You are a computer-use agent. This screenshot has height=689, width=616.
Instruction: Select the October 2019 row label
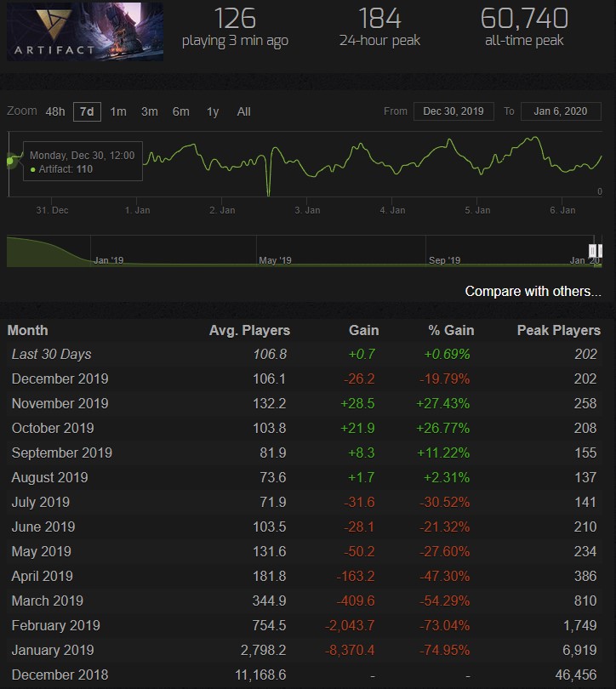(x=53, y=428)
